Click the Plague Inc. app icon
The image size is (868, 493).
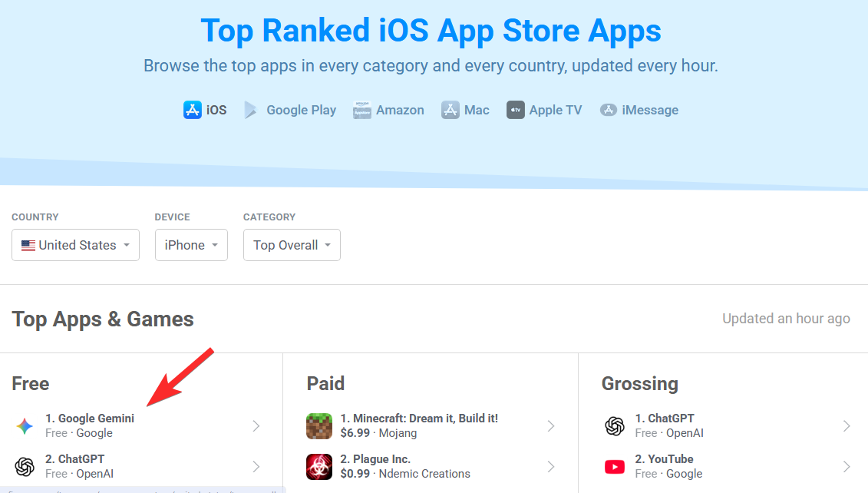point(319,467)
